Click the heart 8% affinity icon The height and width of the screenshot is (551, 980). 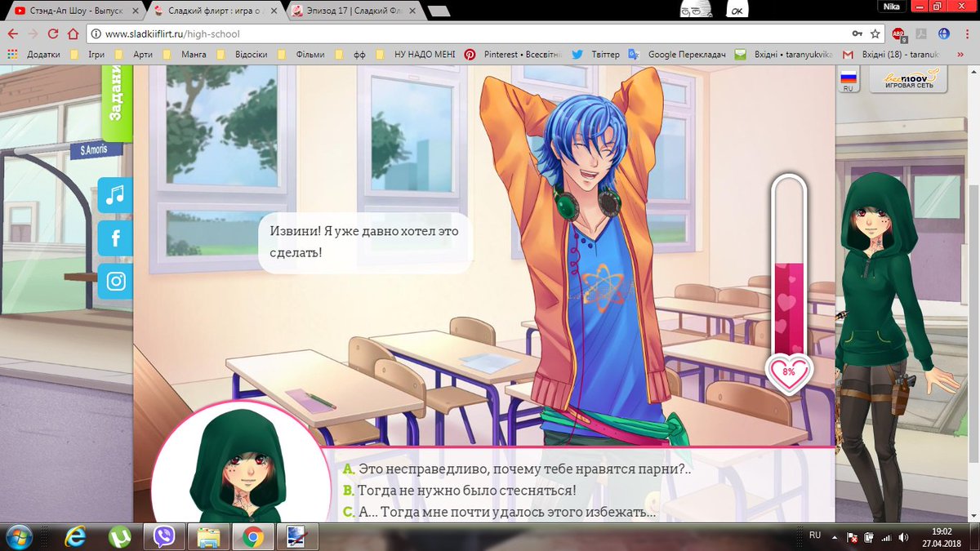(x=788, y=372)
